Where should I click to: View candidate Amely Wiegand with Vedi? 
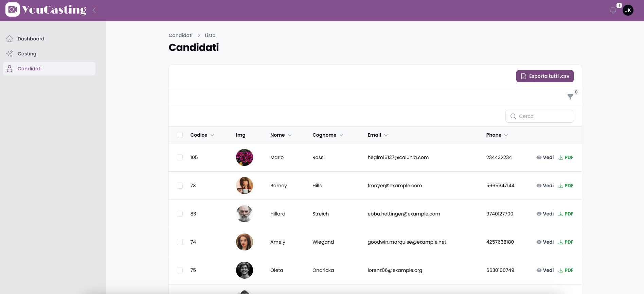tap(545, 242)
